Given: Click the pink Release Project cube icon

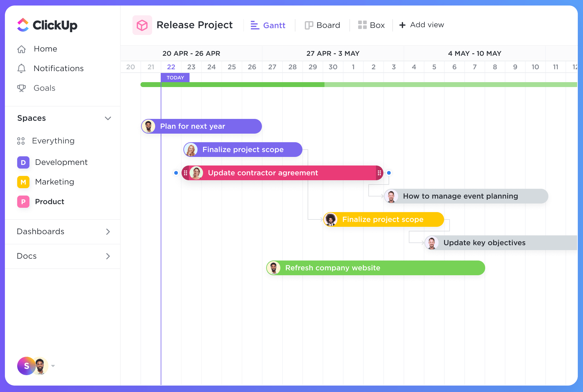Looking at the screenshot, I should click(x=142, y=25).
